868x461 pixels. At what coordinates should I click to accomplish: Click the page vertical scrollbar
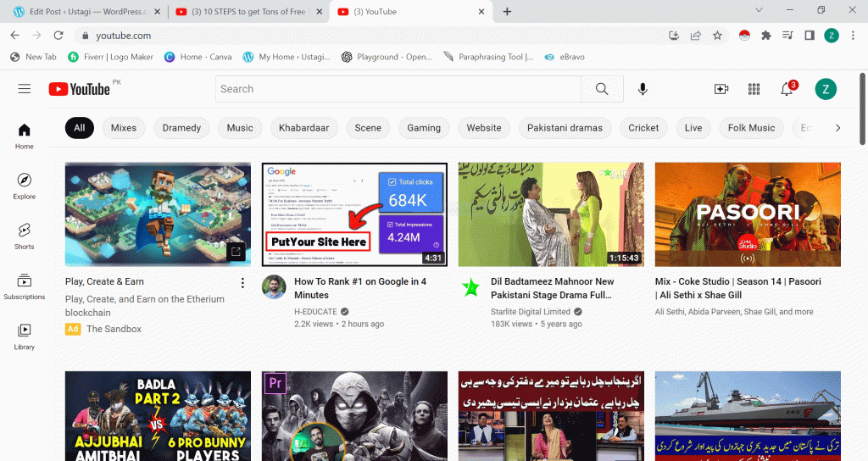[x=862, y=108]
